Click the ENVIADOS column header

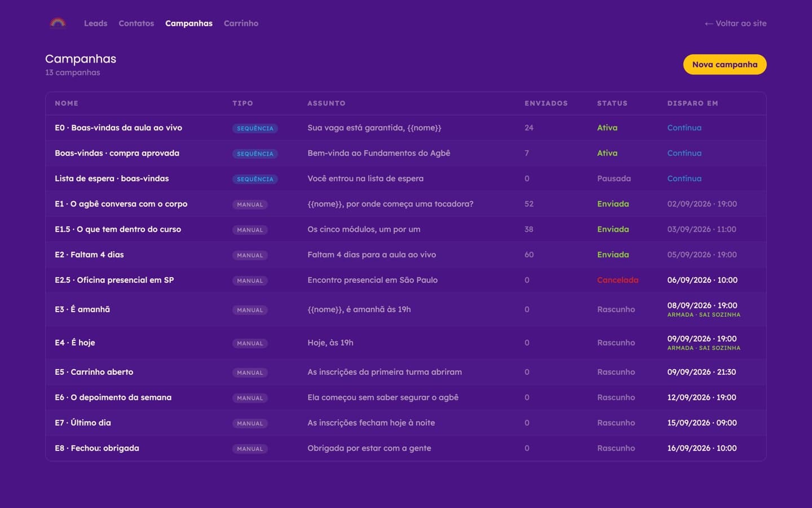point(546,103)
